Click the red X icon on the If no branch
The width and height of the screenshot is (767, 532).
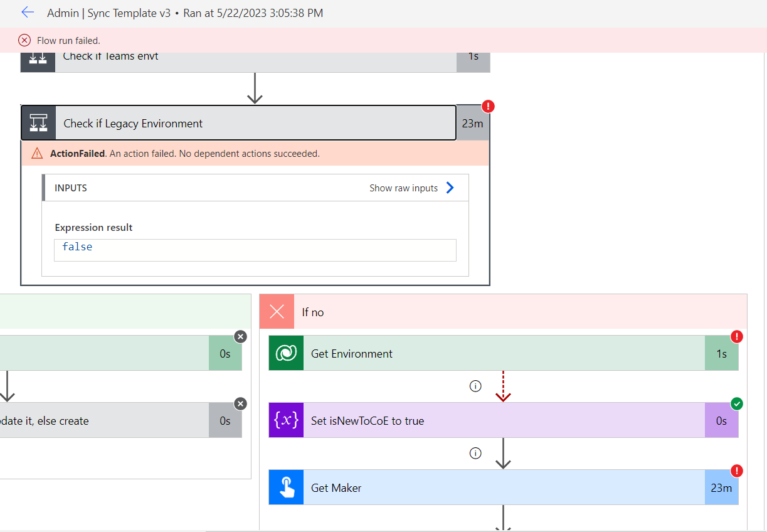[x=277, y=312]
